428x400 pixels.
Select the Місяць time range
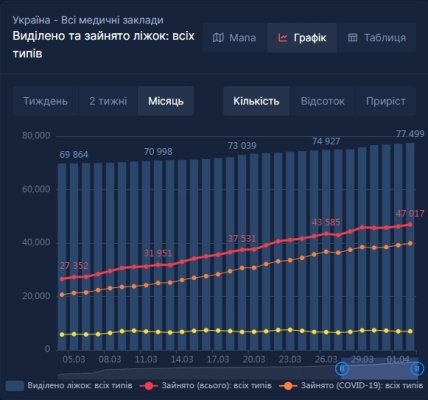[x=166, y=101]
